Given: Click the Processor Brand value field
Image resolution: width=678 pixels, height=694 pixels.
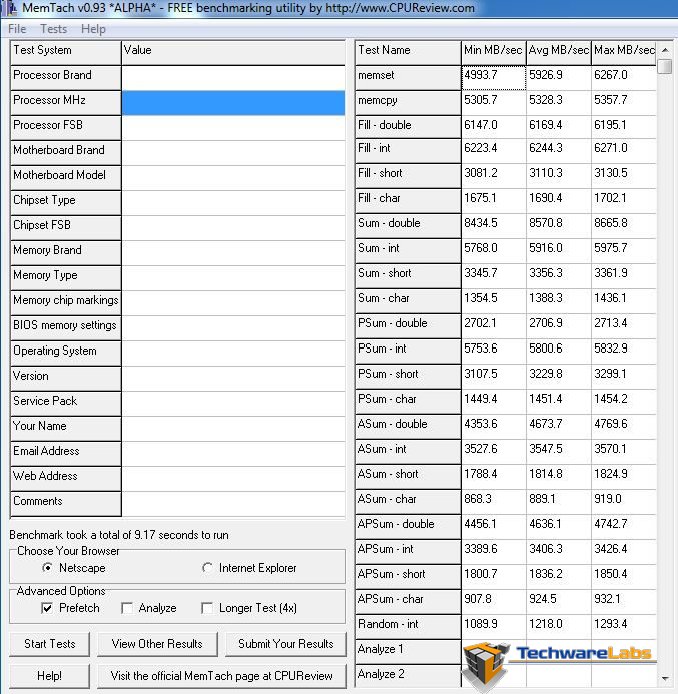Looking at the screenshot, I should point(233,78).
